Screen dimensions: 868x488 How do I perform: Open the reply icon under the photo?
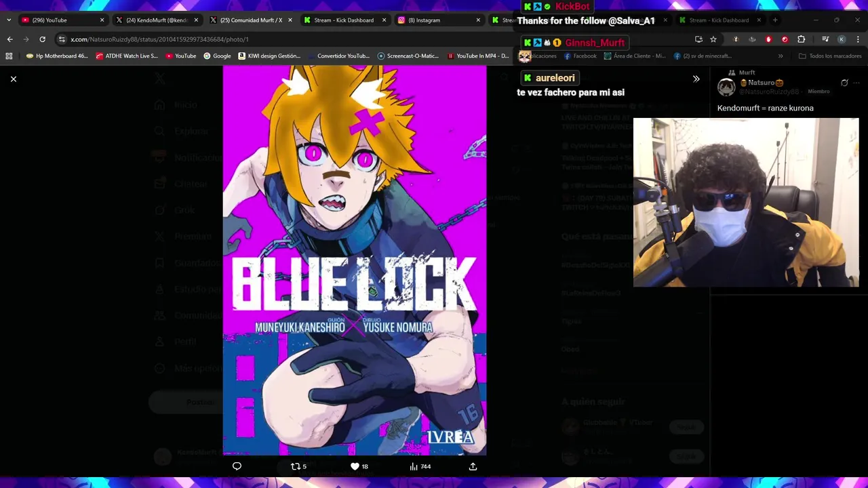[237, 466]
